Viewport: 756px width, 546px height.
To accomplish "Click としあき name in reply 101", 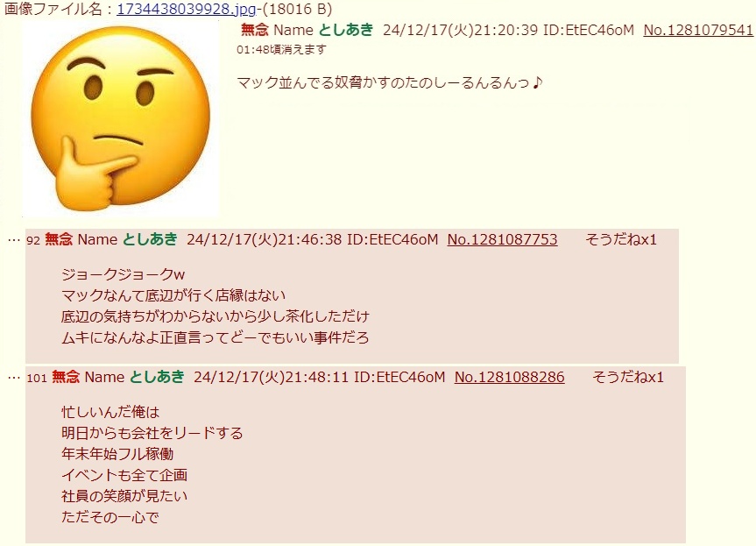I will 157,377.
